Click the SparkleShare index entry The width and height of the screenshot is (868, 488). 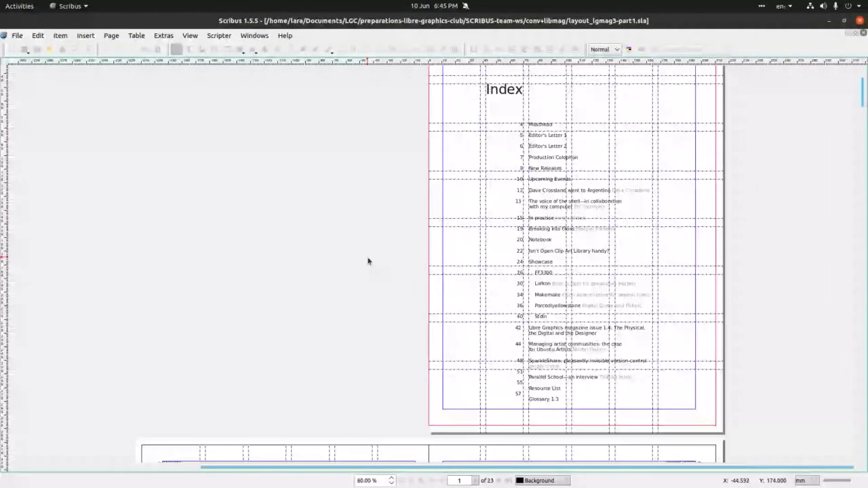587,361
